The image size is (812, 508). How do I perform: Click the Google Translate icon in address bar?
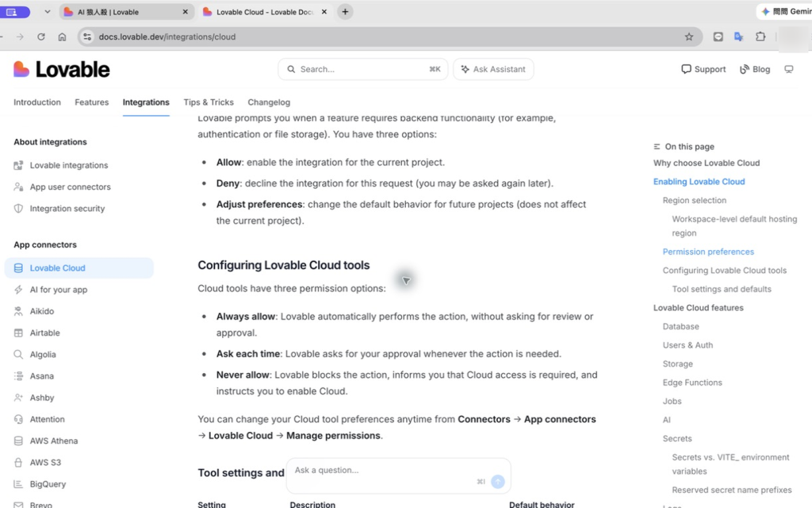click(x=738, y=37)
